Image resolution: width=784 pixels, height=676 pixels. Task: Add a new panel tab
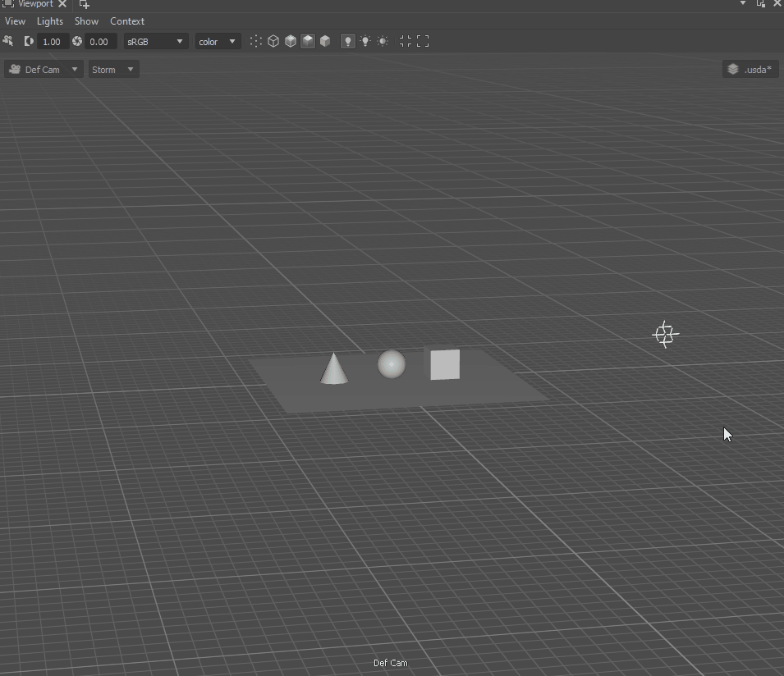tap(84, 4)
